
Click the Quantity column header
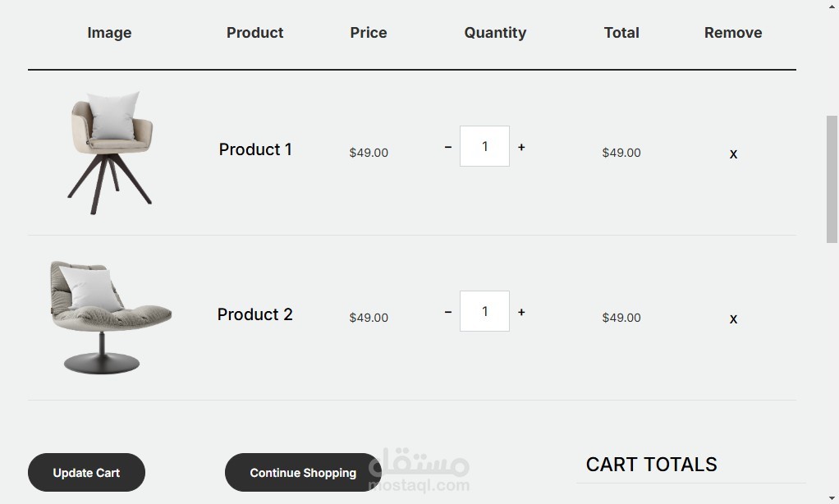tap(495, 33)
